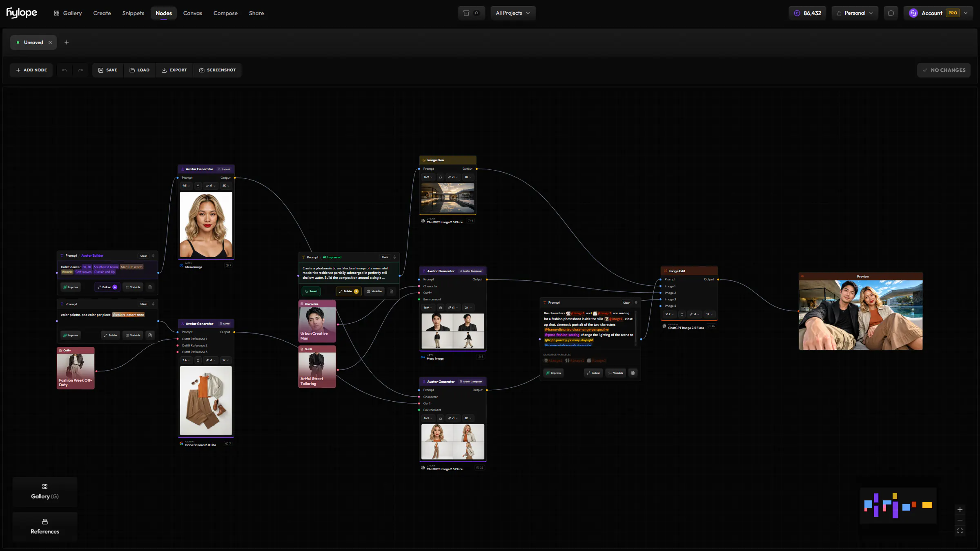Zoom in with the plus control
Image resolution: width=980 pixels, height=551 pixels.
[960, 510]
